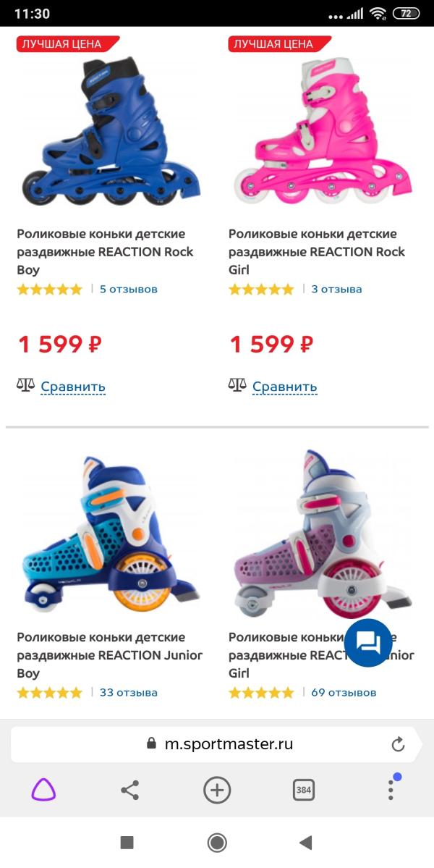Reload the page with refresh icon

pos(398,744)
